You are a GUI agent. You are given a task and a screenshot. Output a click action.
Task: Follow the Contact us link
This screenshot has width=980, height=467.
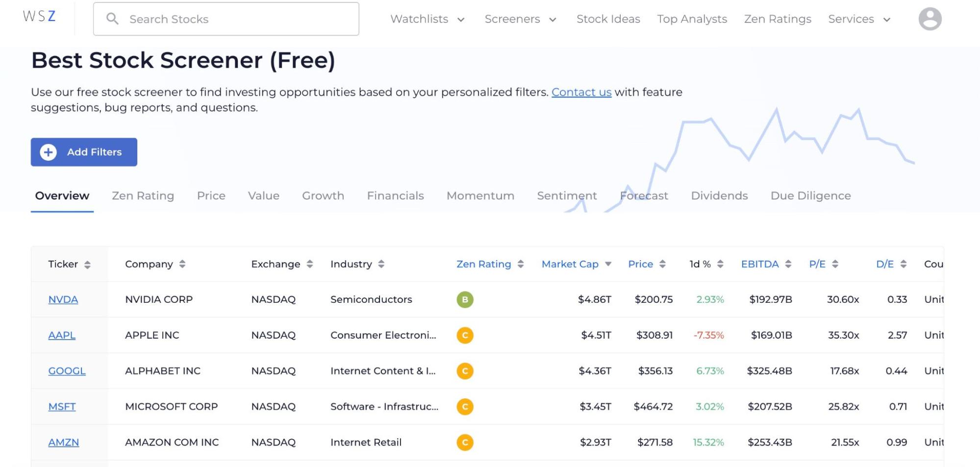coord(581,92)
